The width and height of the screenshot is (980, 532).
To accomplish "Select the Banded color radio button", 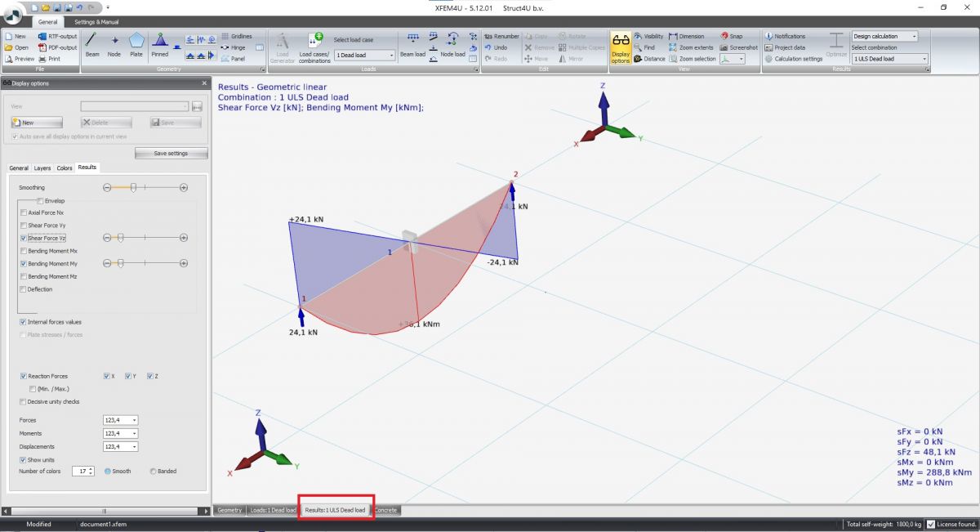I will coord(153,472).
